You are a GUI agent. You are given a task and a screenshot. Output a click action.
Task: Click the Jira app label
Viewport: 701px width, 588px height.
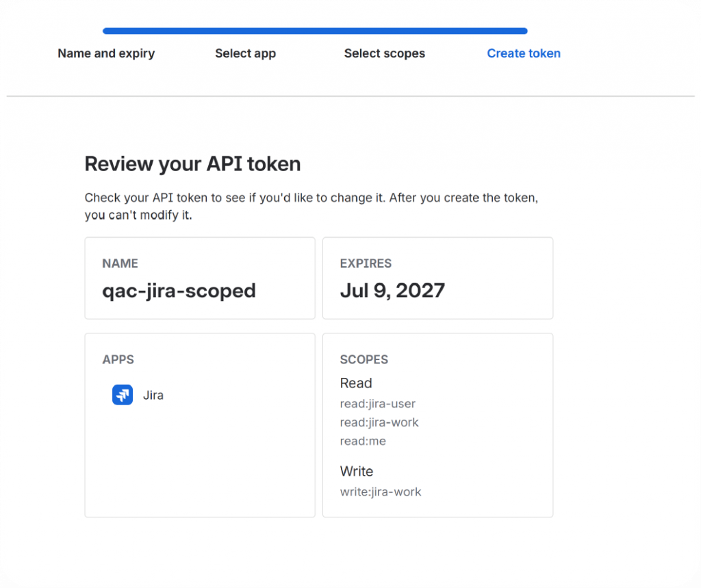pyautogui.click(x=153, y=395)
